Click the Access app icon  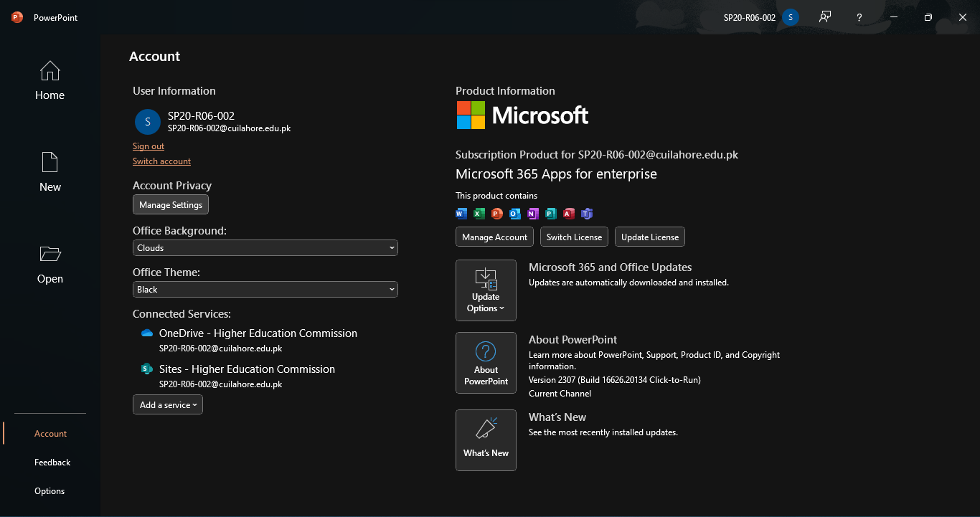(569, 214)
